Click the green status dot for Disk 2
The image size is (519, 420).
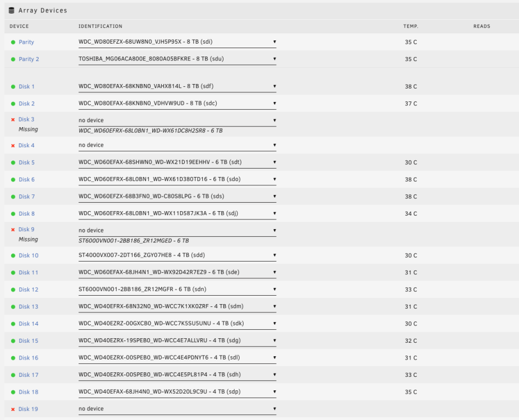pyautogui.click(x=13, y=104)
